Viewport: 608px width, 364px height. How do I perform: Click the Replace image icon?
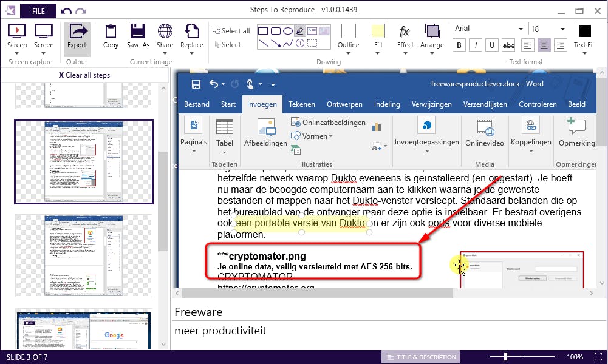(x=192, y=36)
